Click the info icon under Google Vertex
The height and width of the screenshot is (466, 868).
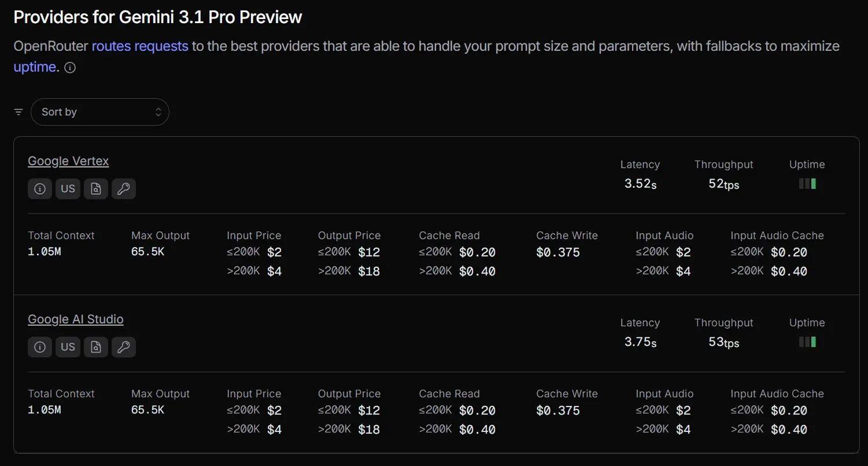[x=40, y=189]
